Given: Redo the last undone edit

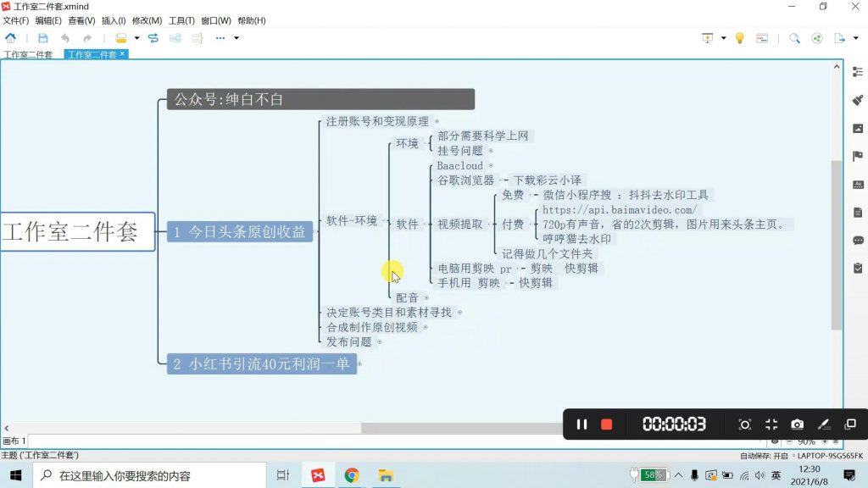Looking at the screenshot, I should pyautogui.click(x=87, y=38).
